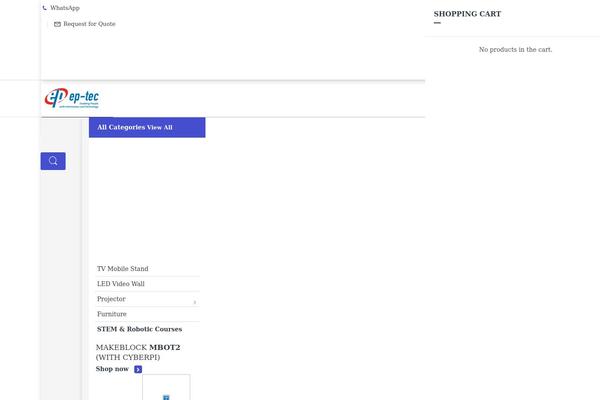Open the All Categories menu
600x400 pixels.
121,127
